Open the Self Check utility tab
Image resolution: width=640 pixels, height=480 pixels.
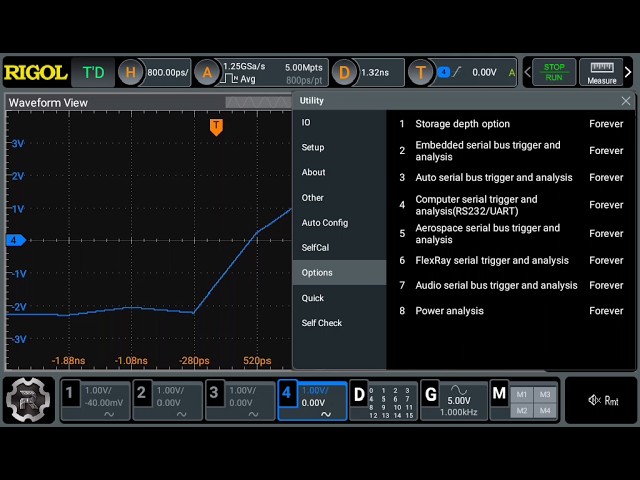click(340, 323)
